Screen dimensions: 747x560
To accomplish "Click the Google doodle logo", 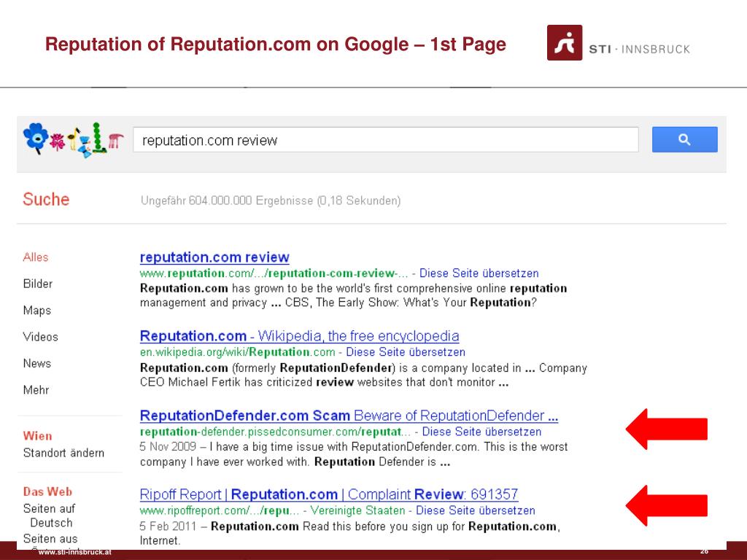I will (74, 139).
